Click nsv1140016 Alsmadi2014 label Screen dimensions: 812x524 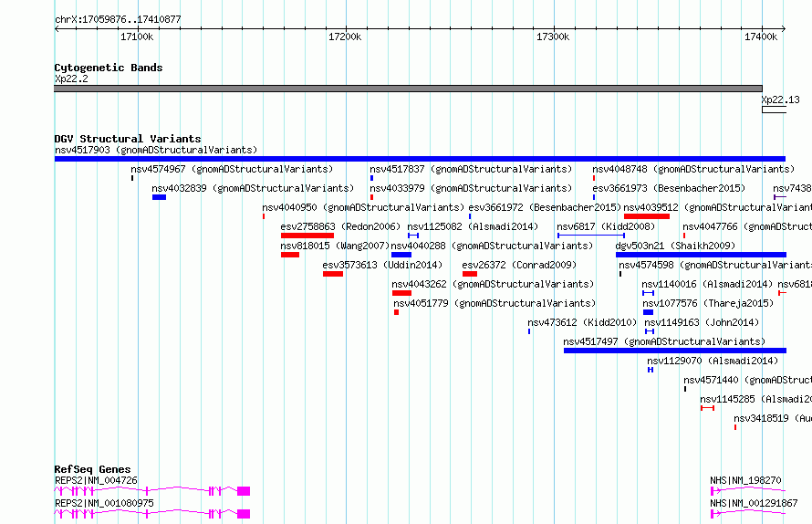[707, 284]
